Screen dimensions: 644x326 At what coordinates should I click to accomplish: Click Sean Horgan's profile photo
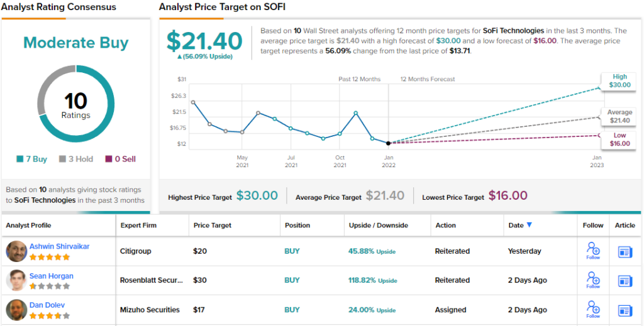coord(16,280)
